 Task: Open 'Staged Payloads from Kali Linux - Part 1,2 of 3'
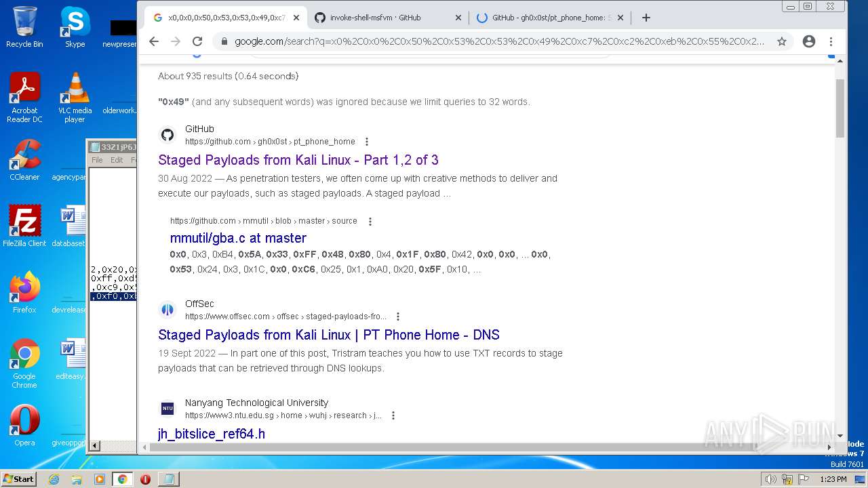[298, 160]
